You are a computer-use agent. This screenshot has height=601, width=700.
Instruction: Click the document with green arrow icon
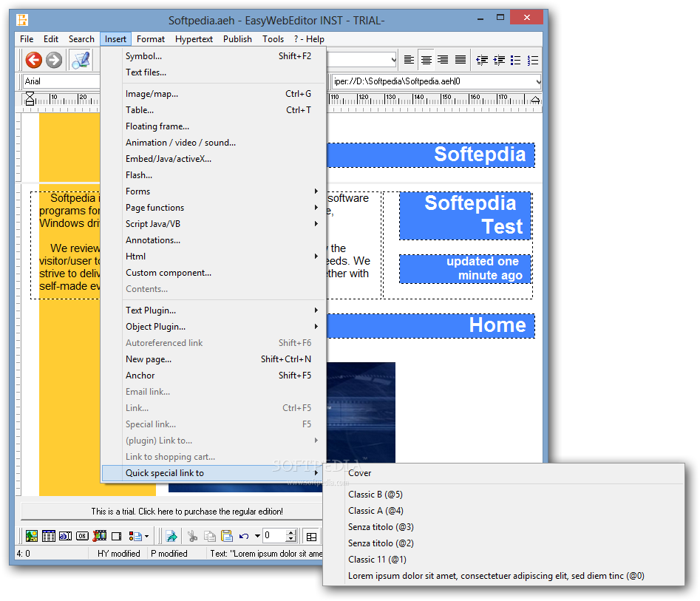point(171,536)
